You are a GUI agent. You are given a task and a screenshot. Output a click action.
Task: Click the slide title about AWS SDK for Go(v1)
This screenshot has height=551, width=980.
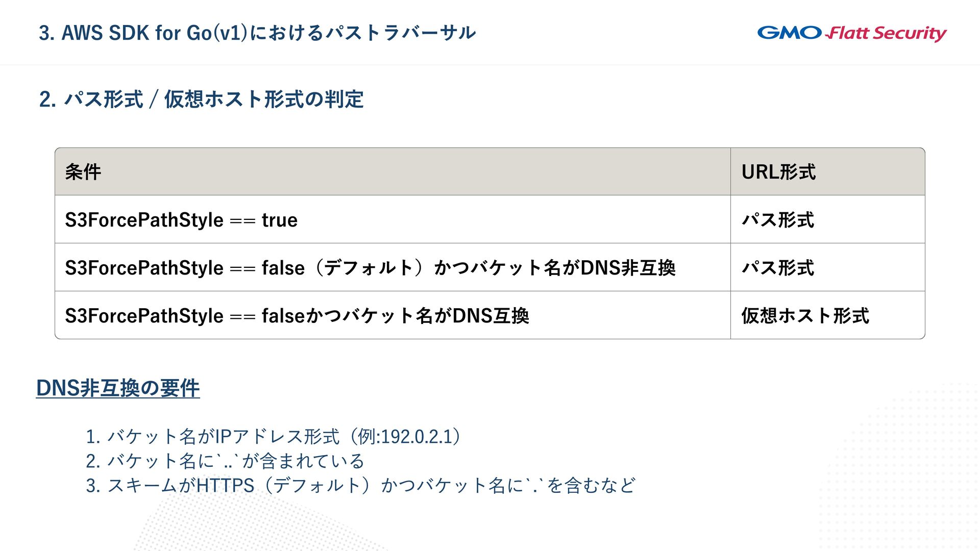point(257,33)
